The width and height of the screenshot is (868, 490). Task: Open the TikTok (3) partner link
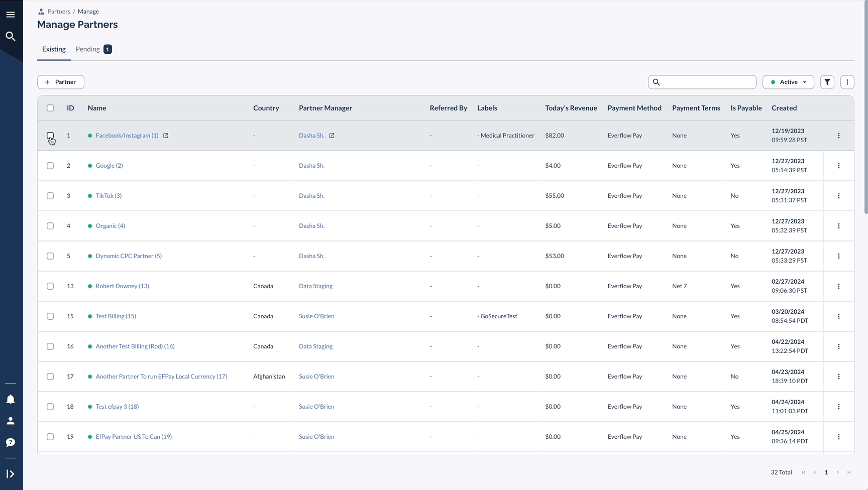108,196
